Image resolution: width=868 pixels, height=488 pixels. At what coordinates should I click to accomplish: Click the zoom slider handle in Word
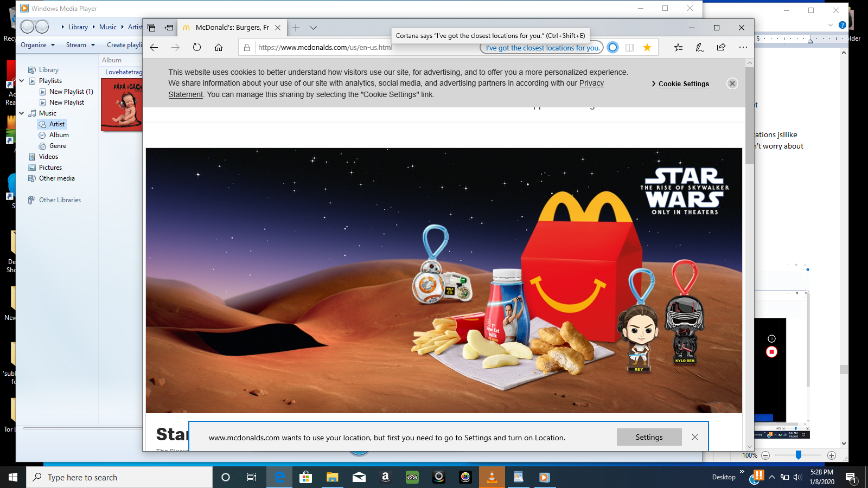click(799, 455)
